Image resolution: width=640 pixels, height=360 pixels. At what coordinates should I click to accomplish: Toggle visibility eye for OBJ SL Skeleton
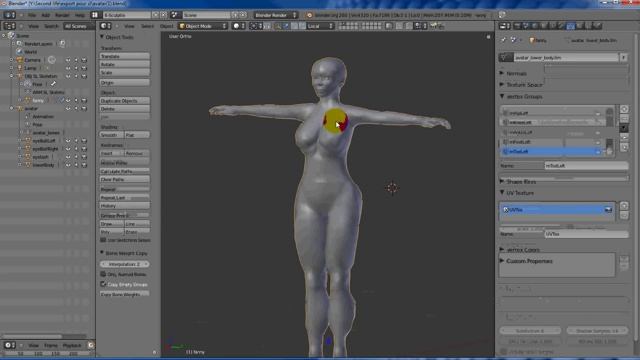pos(68,76)
